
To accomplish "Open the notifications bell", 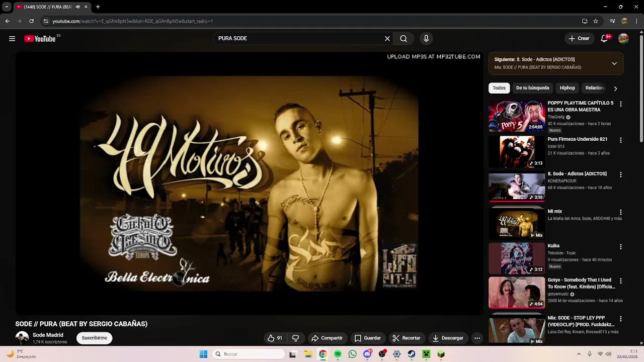I will [605, 39].
